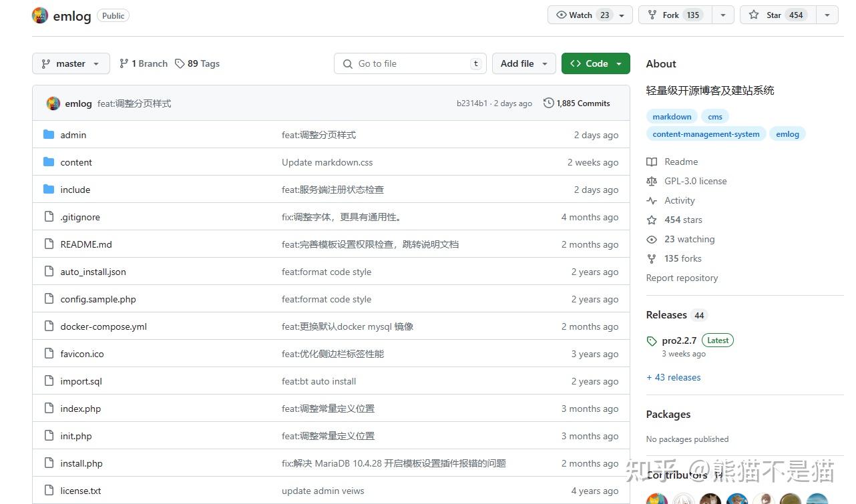This screenshot has width=856, height=504.
Task: Open commit history via the clock icon
Action: click(x=548, y=103)
